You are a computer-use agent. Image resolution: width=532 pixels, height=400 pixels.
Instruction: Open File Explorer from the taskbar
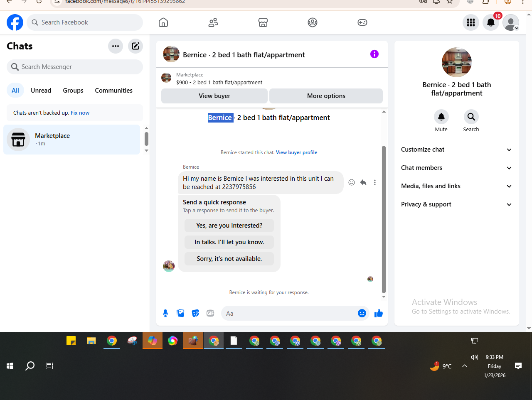(x=91, y=341)
